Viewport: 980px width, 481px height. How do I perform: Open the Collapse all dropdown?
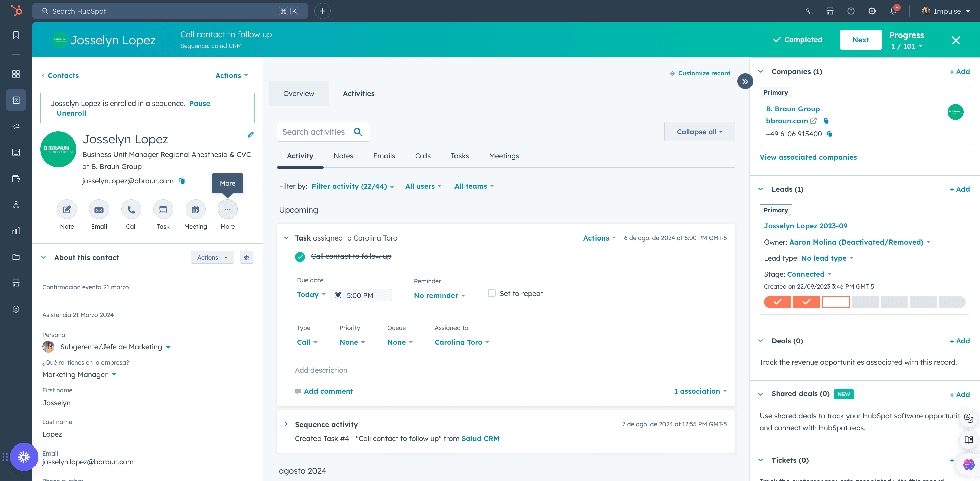[700, 132]
